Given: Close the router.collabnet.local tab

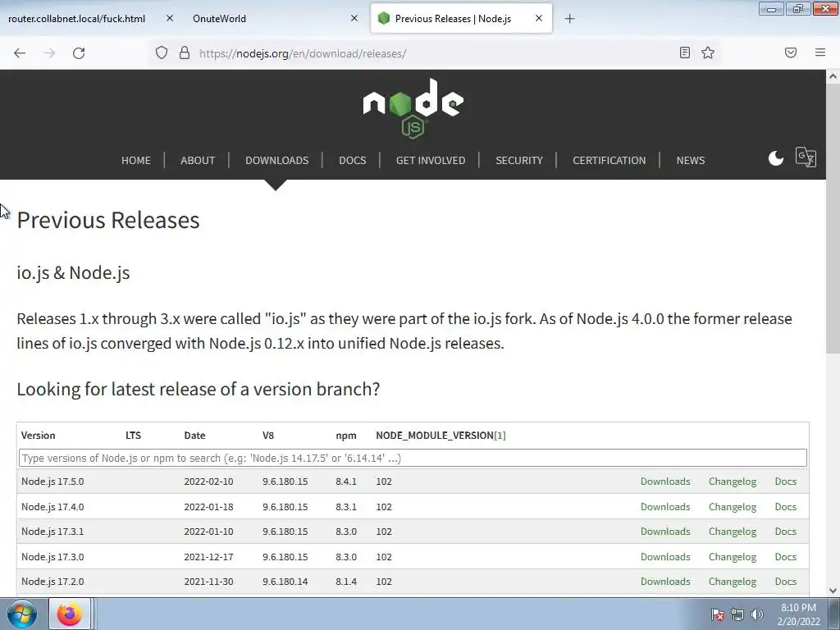Looking at the screenshot, I should 169,18.
